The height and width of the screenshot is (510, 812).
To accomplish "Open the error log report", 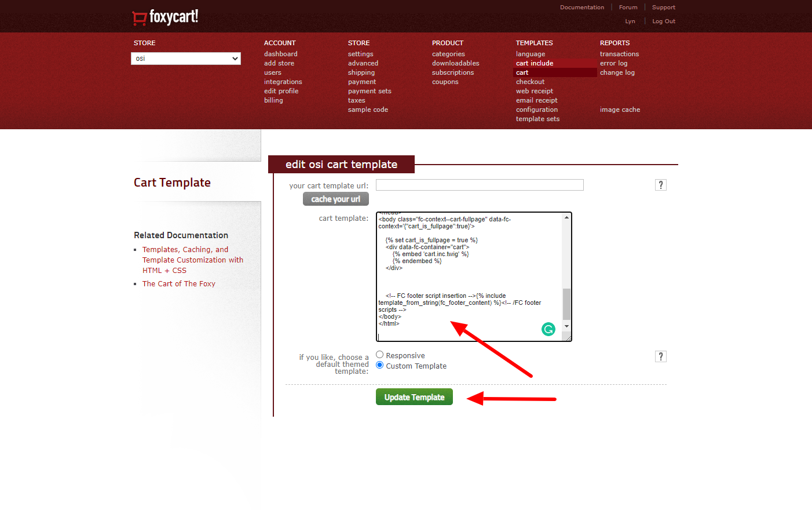I will tap(614, 63).
